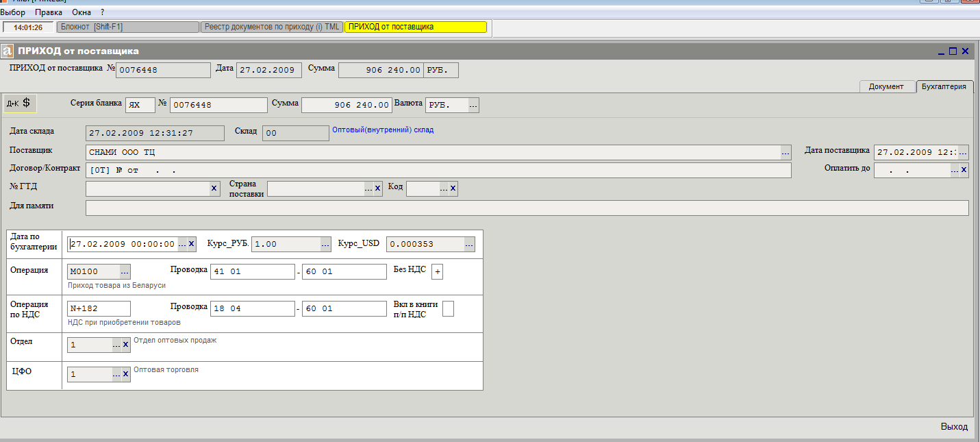The width and height of the screenshot is (980, 442).
Task: Open Блокнот [Shift-F1] window tab
Action: coord(127,27)
